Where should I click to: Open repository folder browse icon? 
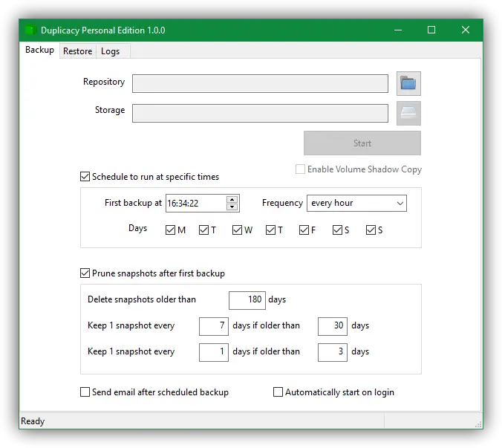(x=408, y=83)
